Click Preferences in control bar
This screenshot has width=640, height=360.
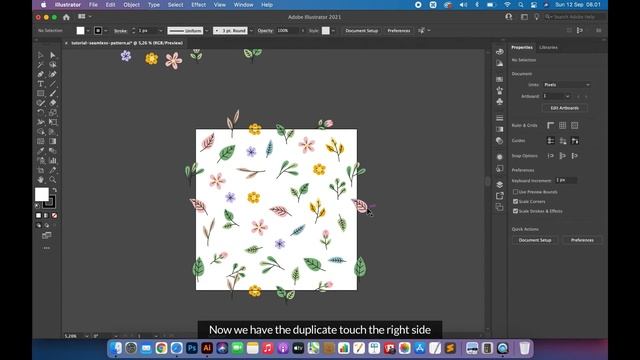click(x=398, y=31)
